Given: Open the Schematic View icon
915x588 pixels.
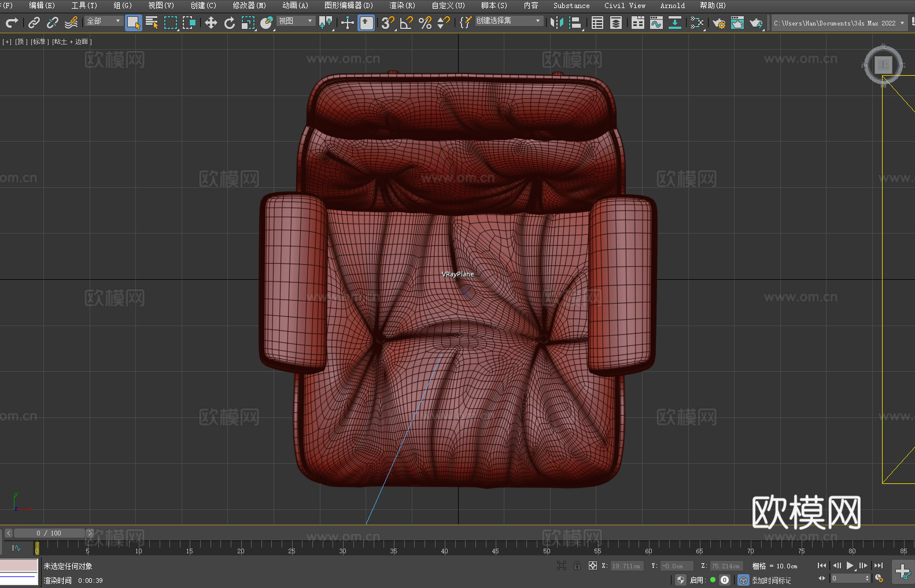Looking at the screenshot, I should 675,23.
